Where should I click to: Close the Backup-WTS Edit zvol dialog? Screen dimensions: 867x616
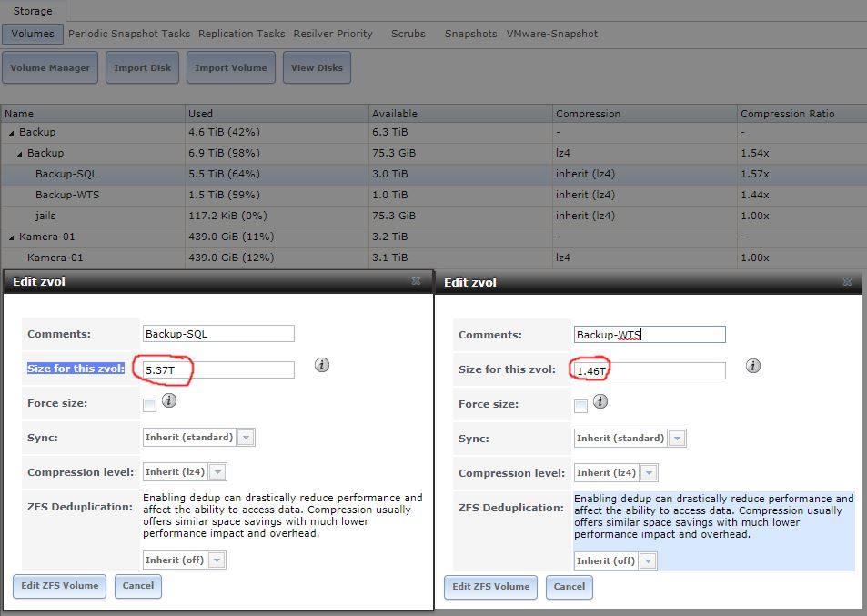847,281
